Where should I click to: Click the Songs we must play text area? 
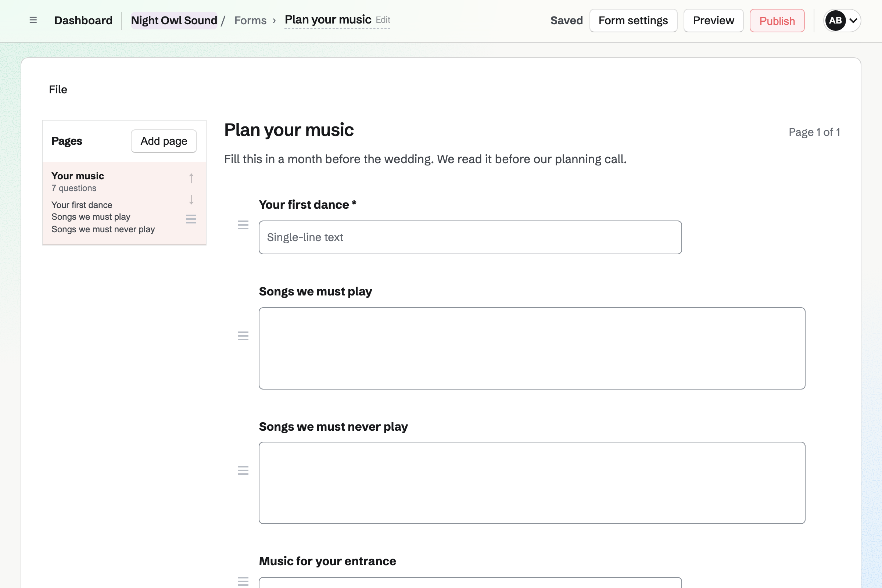532,348
